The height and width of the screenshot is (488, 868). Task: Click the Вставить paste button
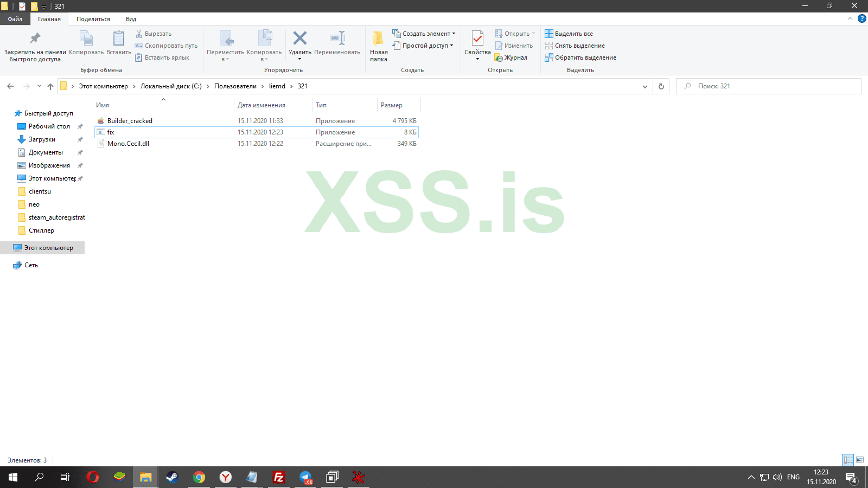click(x=119, y=43)
